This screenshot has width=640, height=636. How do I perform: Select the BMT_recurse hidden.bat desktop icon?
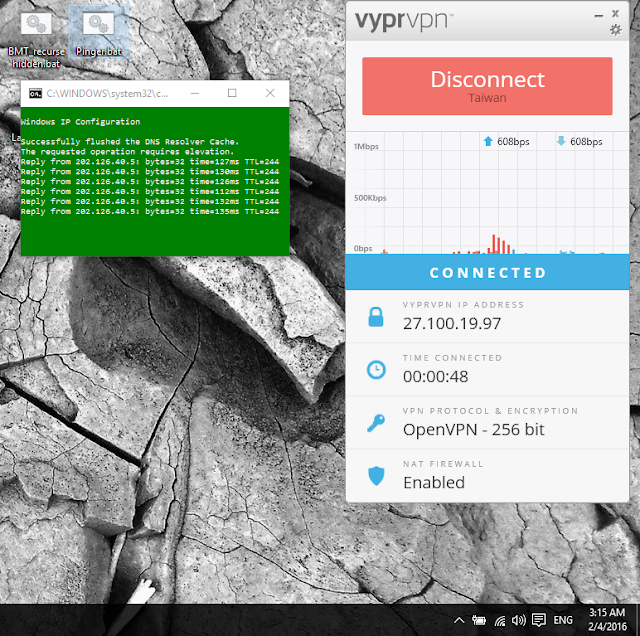point(36,40)
